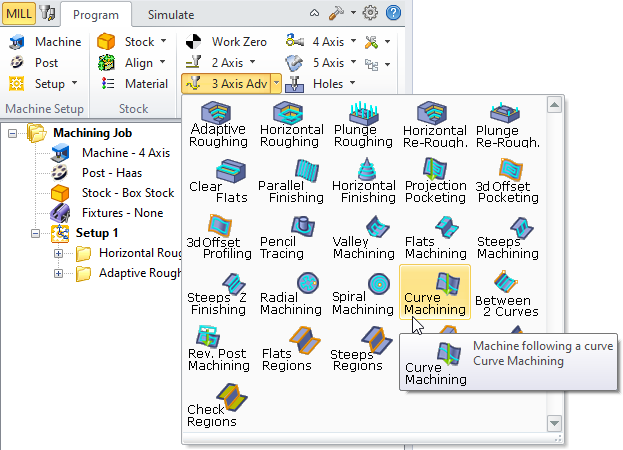Switch to the Simulate tab
This screenshot has height=450, width=623.
pyautogui.click(x=171, y=15)
